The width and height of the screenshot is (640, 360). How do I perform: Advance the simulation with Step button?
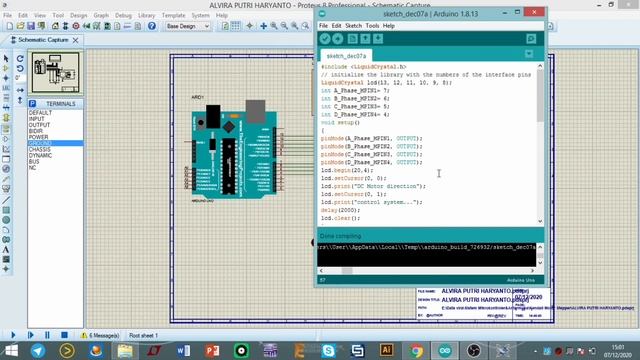(x=31, y=335)
